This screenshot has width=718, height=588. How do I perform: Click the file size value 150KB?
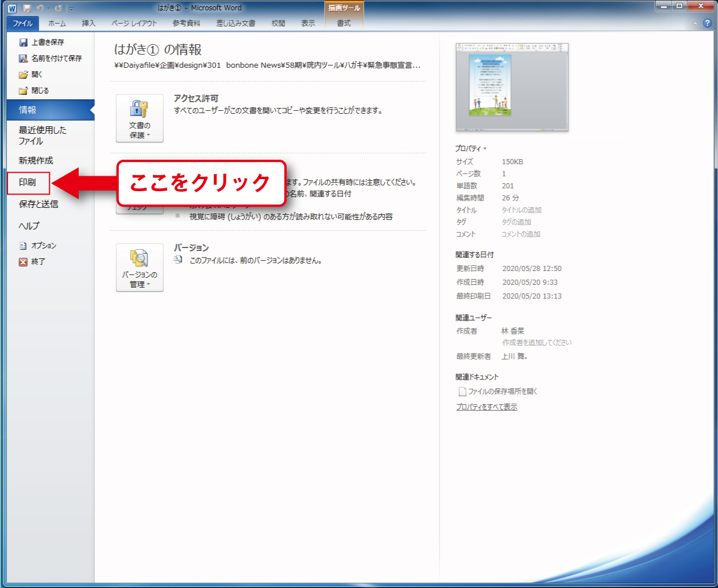click(x=512, y=162)
